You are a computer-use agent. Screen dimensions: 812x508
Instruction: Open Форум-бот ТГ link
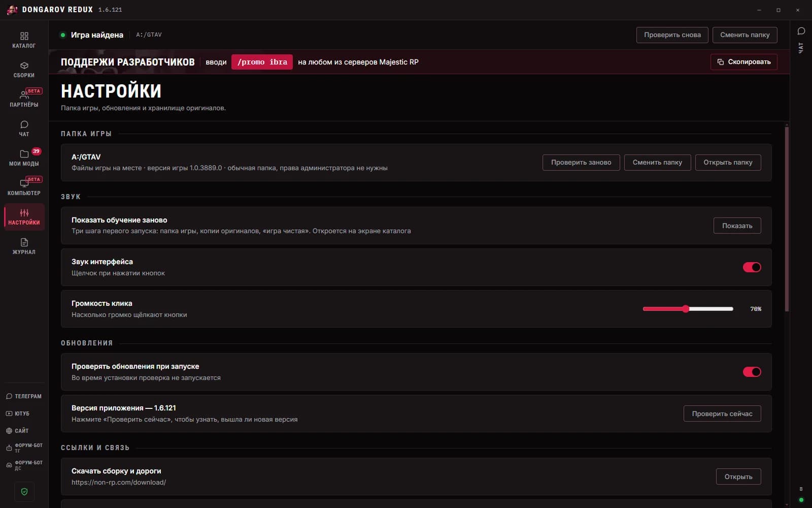(24, 448)
